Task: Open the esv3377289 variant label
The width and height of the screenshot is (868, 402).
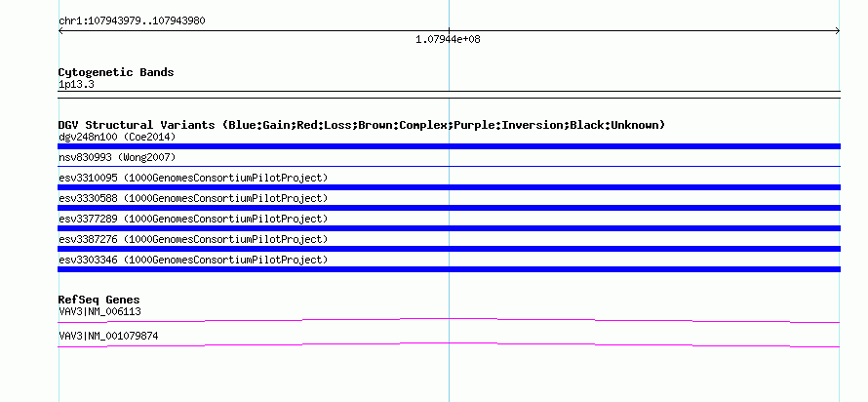Action: (193, 219)
